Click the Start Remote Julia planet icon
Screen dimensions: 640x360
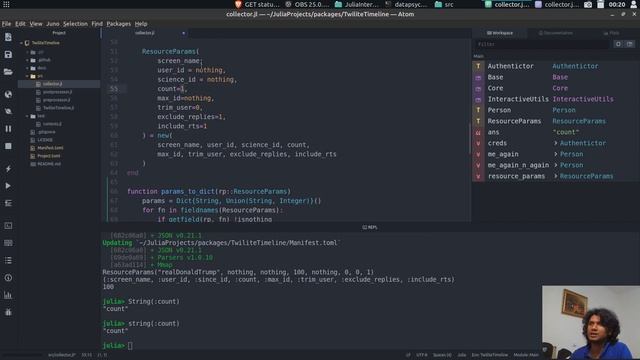pyautogui.click(x=8, y=111)
